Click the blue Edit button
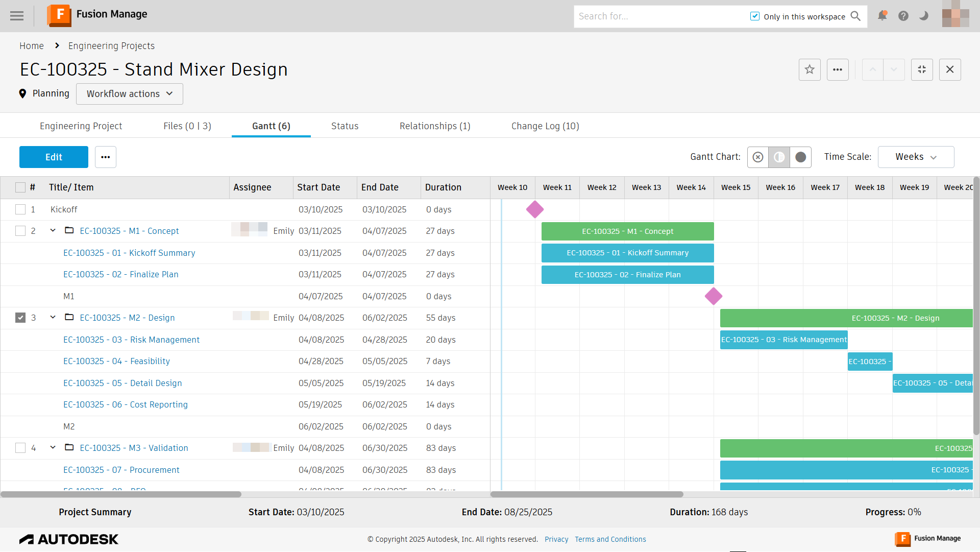Screen dimensions: 980x552 point(54,157)
